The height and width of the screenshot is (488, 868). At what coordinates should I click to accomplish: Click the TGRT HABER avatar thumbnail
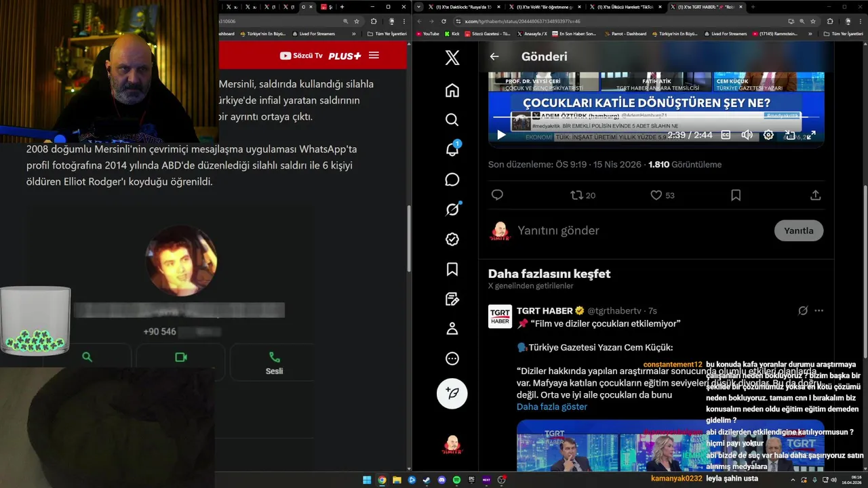click(x=500, y=317)
